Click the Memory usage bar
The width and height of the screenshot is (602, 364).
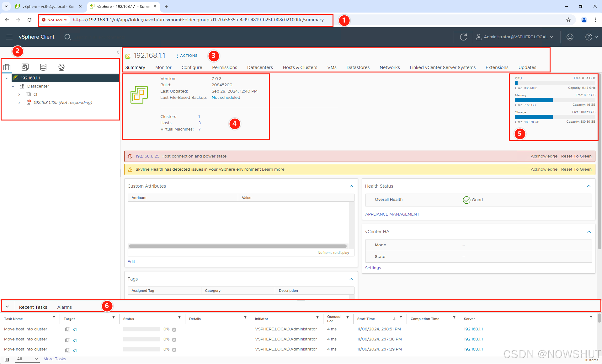[x=555, y=100]
